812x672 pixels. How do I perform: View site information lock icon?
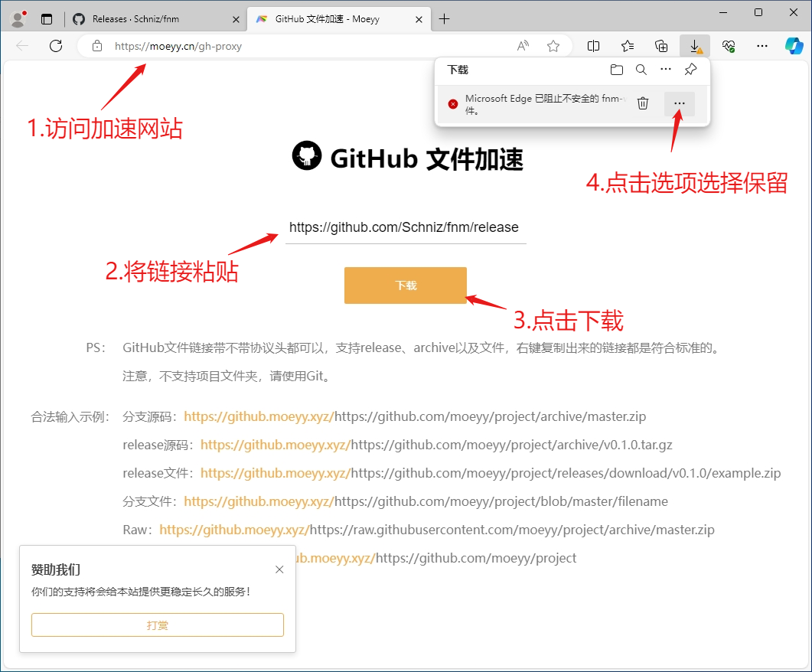pos(97,46)
